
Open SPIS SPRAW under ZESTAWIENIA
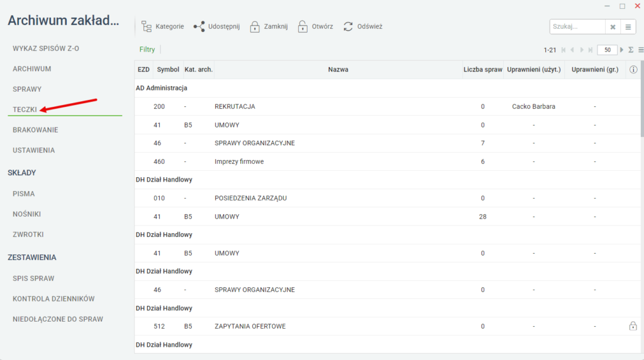pyautogui.click(x=33, y=278)
